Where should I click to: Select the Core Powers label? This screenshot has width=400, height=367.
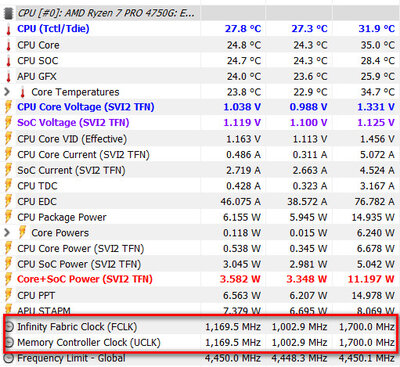(x=60, y=233)
